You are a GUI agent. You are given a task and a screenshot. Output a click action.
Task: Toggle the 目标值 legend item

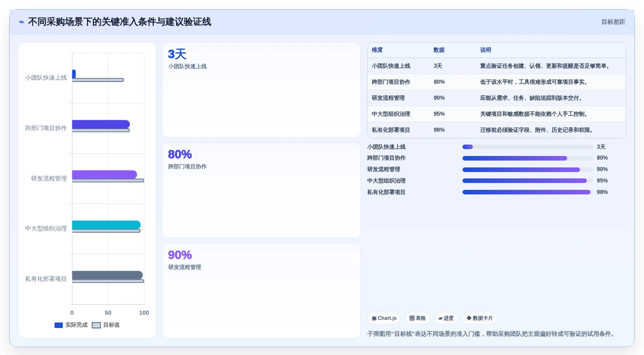pos(106,325)
